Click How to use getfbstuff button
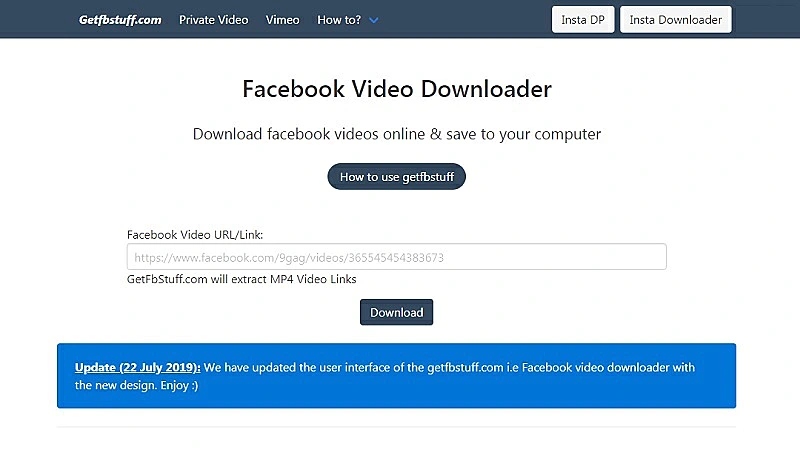Image resolution: width=800 pixels, height=450 pixels. pyautogui.click(x=396, y=177)
